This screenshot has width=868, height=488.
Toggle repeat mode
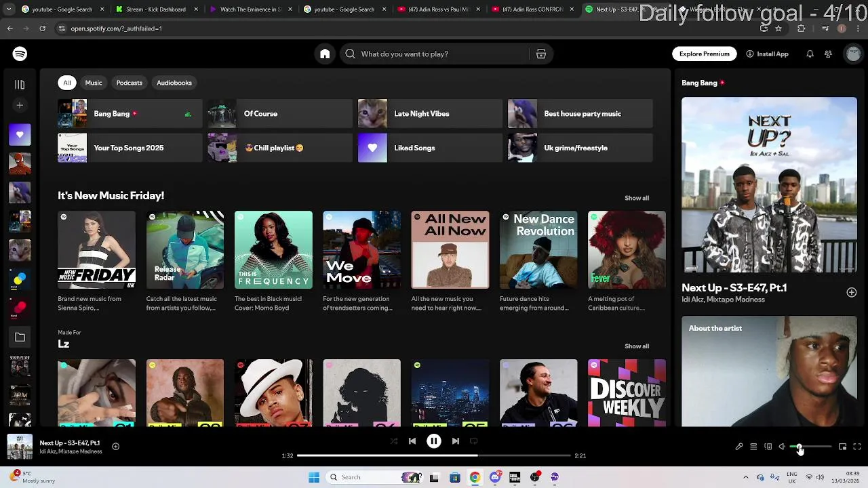click(474, 441)
